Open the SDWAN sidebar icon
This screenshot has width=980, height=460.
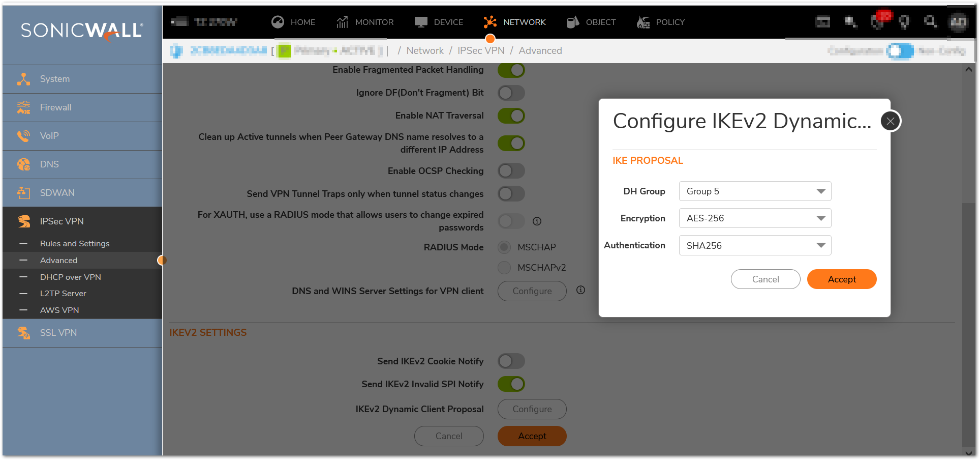coord(23,193)
